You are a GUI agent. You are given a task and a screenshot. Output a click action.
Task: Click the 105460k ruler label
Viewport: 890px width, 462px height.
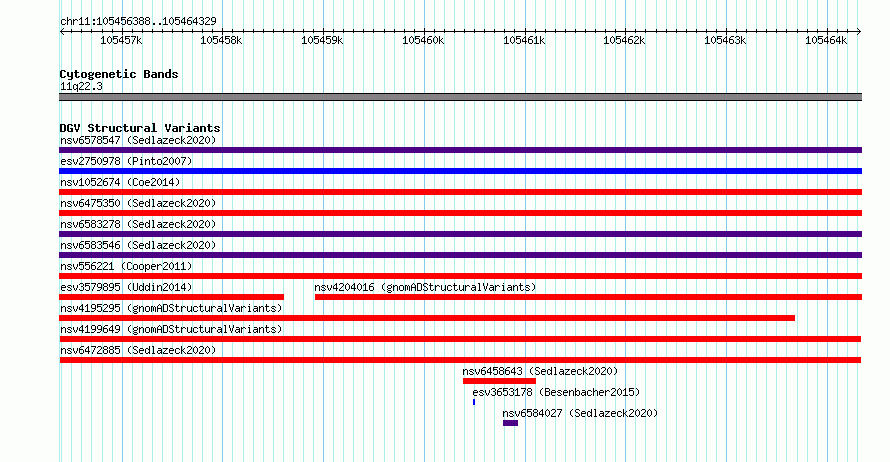(423, 40)
